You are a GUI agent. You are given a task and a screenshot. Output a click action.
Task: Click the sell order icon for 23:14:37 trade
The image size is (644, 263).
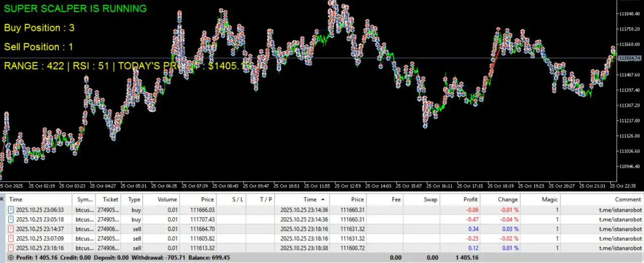click(x=11, y=229)
